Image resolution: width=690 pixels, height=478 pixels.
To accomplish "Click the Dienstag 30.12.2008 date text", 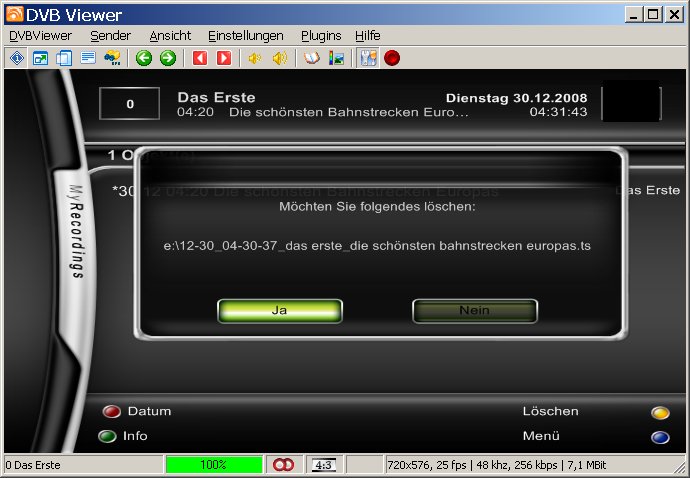I will pyautogui.click(x=517, y=98).
